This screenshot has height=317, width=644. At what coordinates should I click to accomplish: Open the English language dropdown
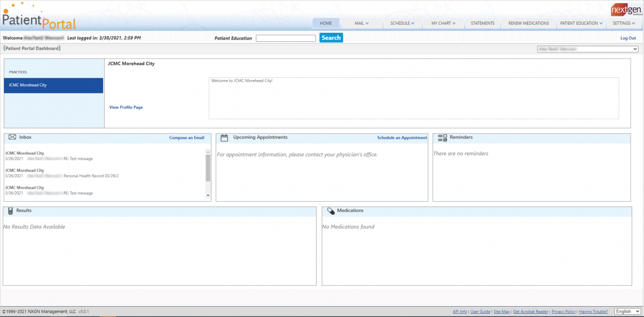(x=627, y=311)
